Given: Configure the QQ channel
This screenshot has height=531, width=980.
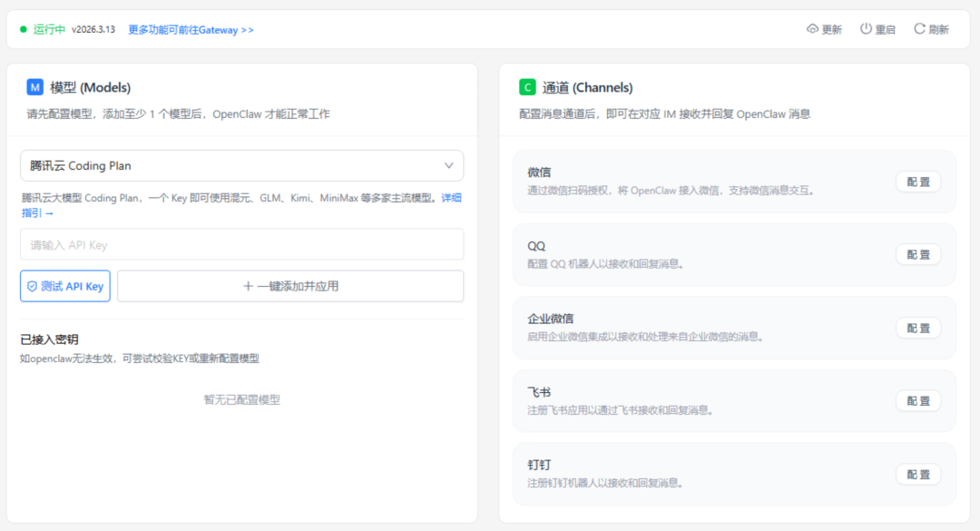Looking at the screenshot, I should coord(917,254).
